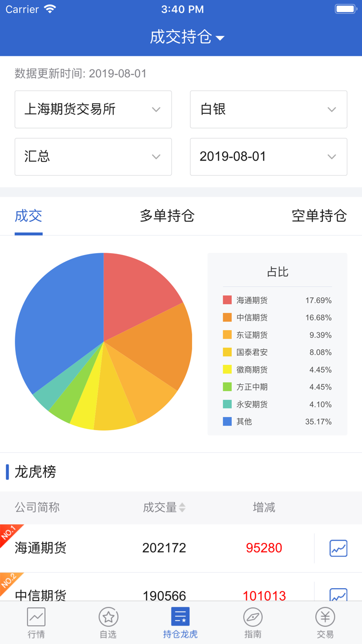Image resolution: width=362 pixels, height=644 pixels.
Task: Switch to the 多单持仓 tab
Action: (167, 216)
